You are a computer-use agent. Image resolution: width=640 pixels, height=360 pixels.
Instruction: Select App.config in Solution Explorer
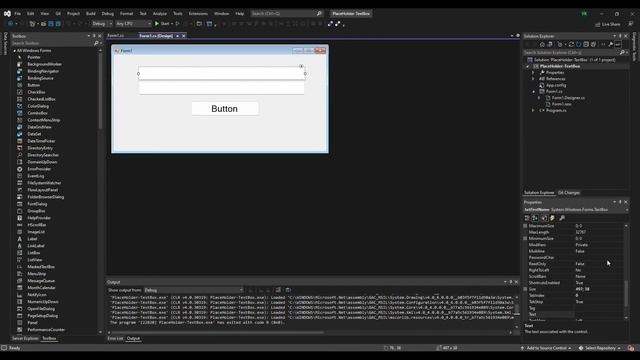tap(556, 85)
